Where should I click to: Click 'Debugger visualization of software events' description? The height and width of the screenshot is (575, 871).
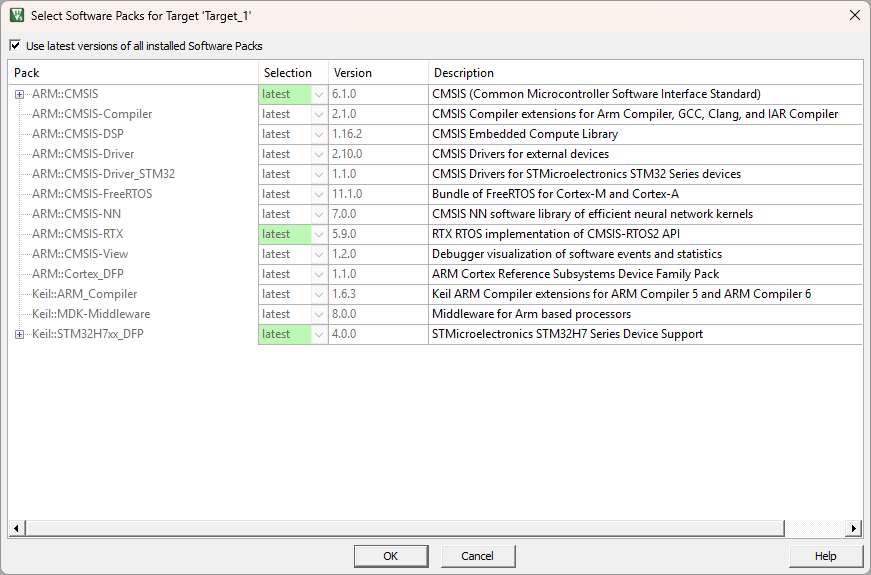click(577, 254)
